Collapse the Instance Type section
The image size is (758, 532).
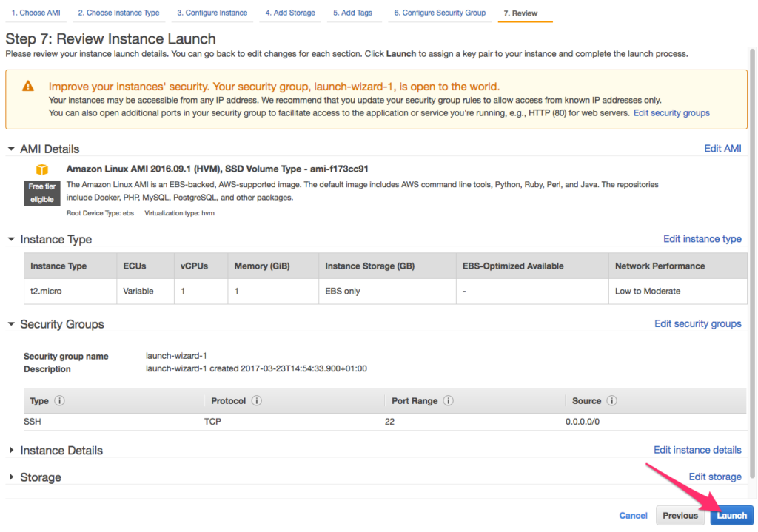point(11,240)
